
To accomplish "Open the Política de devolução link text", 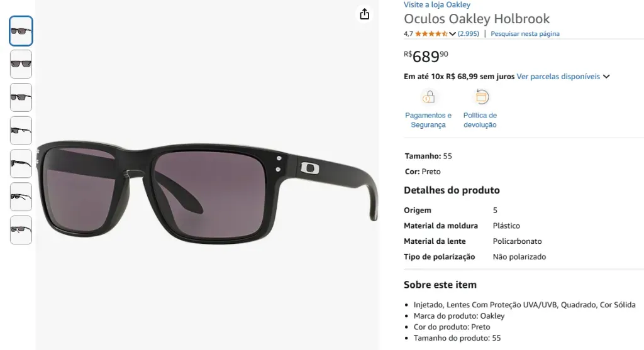I will (x=480, y=120).
